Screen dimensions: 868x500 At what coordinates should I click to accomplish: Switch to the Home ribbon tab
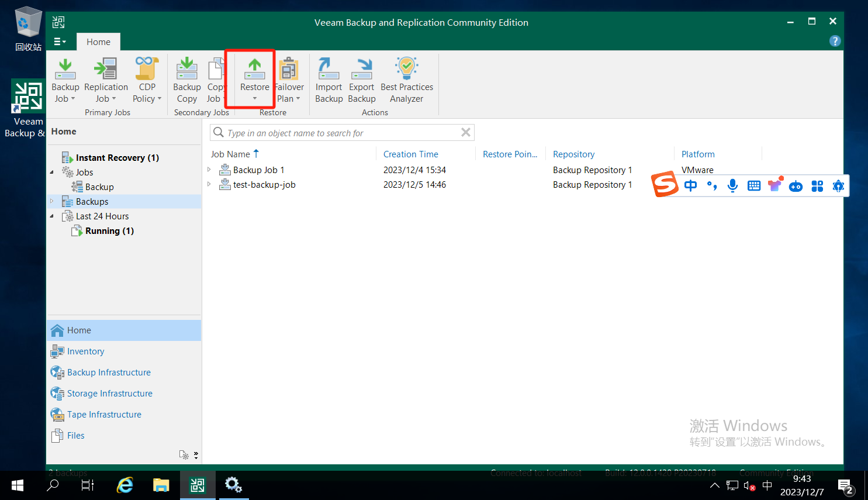98,42
